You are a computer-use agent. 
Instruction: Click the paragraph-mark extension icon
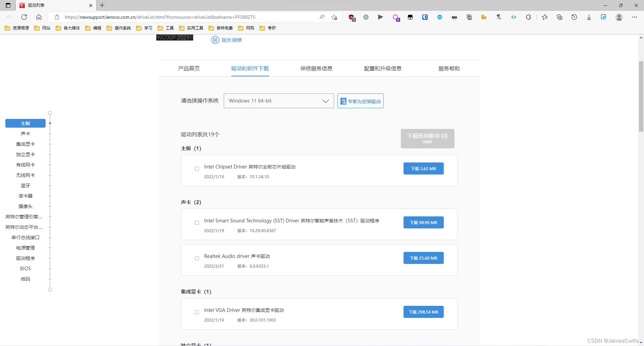(x=499, y=17)
